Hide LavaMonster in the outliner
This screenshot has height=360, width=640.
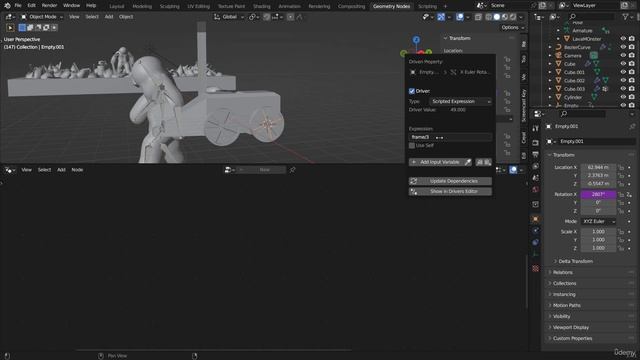pyautogui.click(x=623, y=39)
